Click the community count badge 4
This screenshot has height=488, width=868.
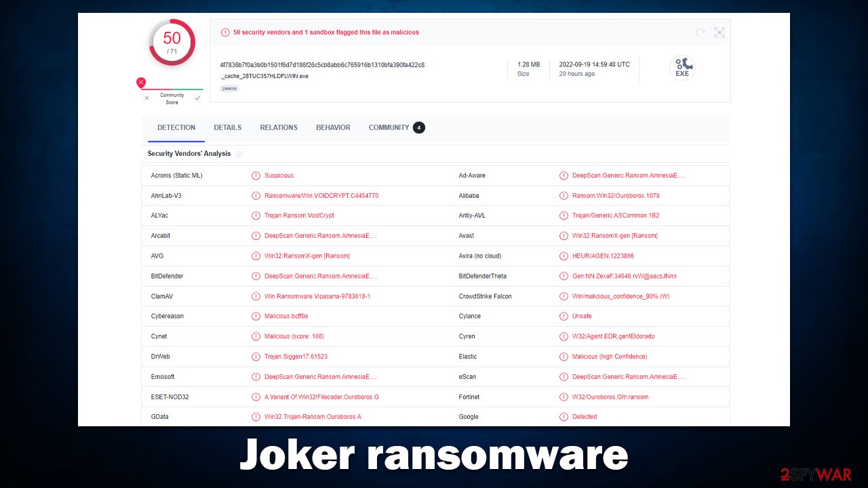click(419, 127)
